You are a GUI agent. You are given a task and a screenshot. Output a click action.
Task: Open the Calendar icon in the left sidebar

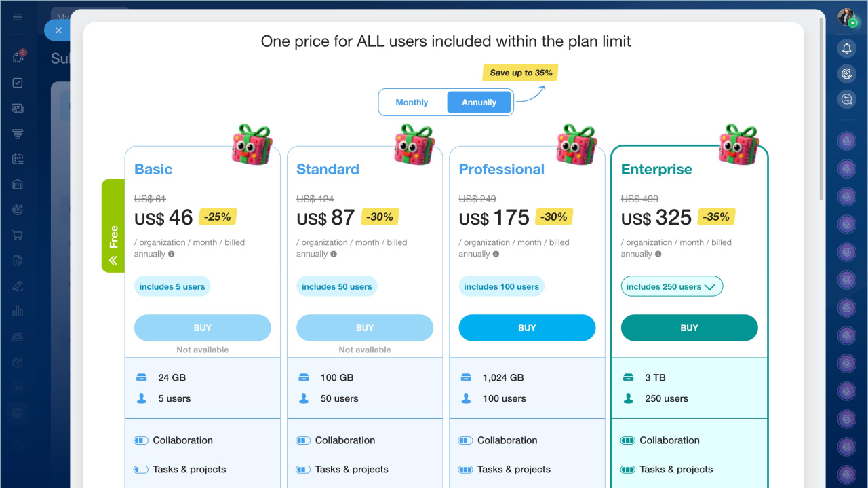18,159
